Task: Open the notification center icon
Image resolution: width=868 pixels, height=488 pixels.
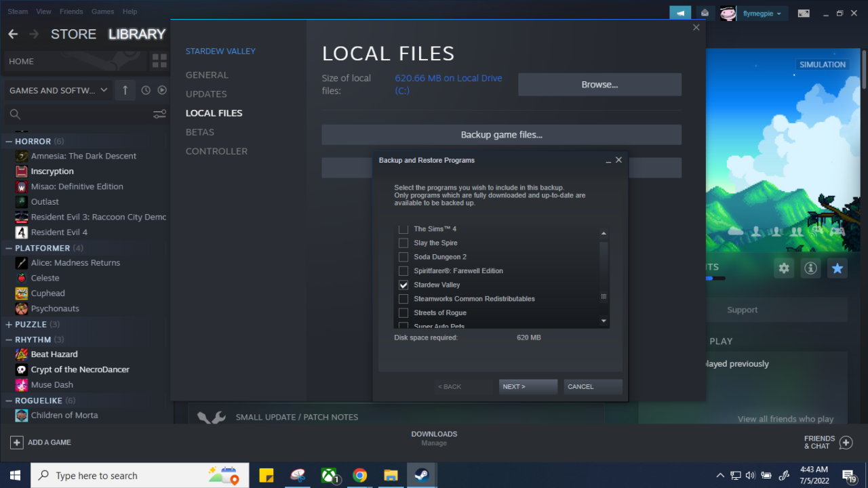Action: click(850, 475)
